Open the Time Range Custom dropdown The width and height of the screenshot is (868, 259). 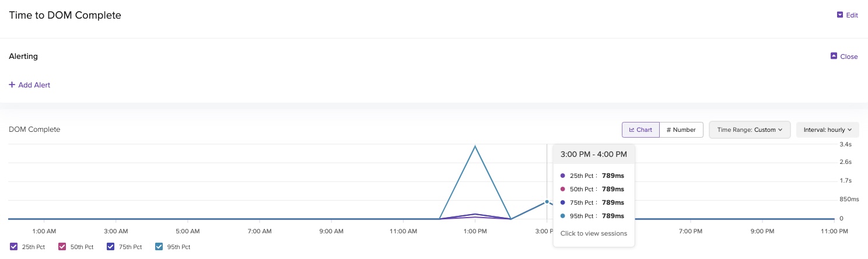749,129
